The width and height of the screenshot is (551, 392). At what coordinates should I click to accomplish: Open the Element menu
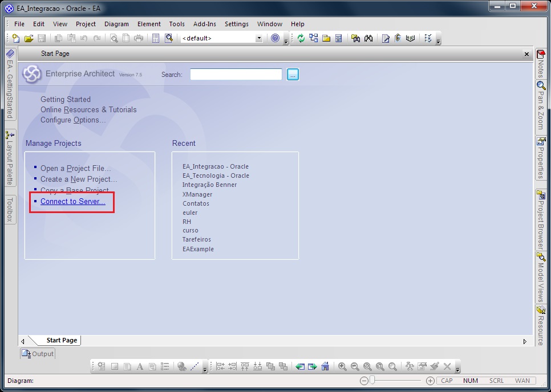(149, 24)
